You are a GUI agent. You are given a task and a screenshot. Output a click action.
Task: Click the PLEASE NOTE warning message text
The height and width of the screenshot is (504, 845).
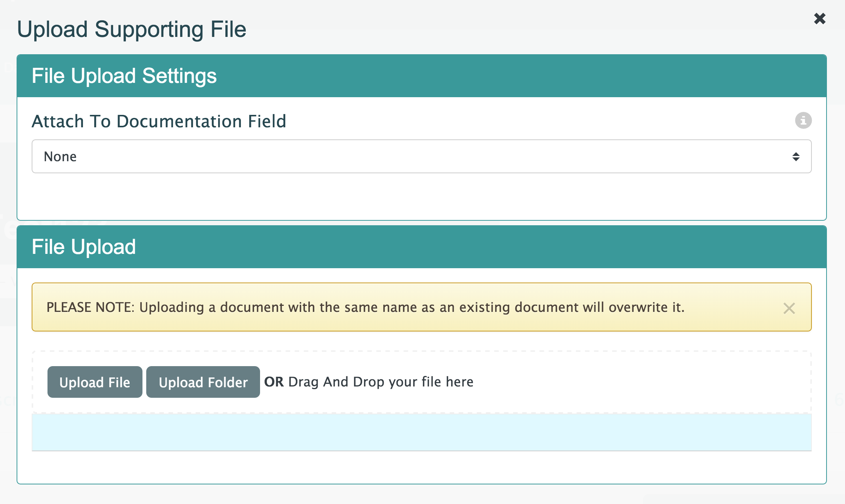click(x=365, y=307)
